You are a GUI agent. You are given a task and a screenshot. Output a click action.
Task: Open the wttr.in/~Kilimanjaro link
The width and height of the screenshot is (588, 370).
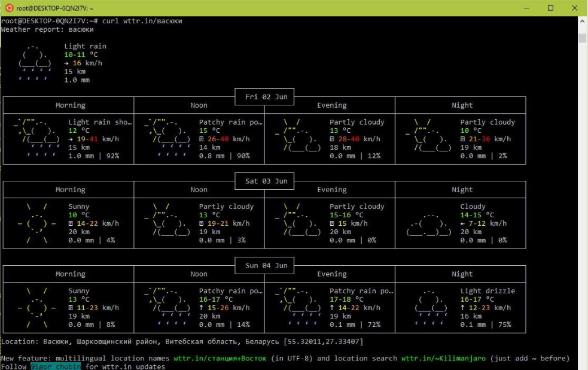[443, 359]
